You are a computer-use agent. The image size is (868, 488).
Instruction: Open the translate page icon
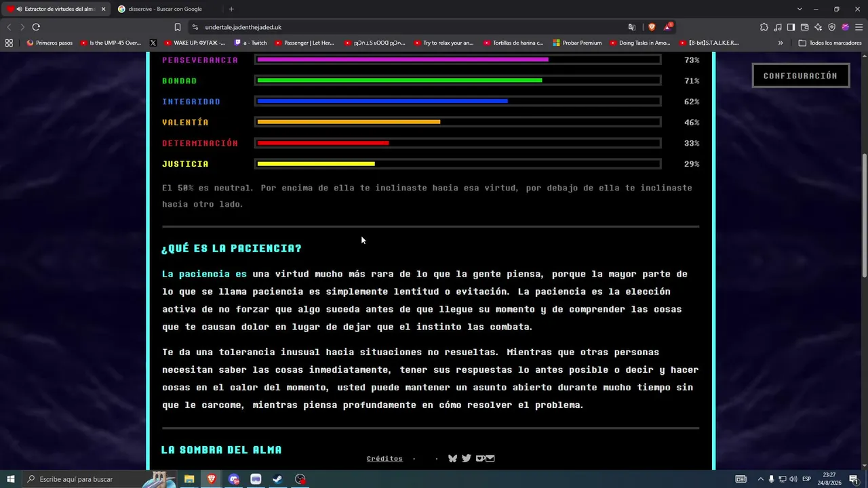(x=632, y=27)
